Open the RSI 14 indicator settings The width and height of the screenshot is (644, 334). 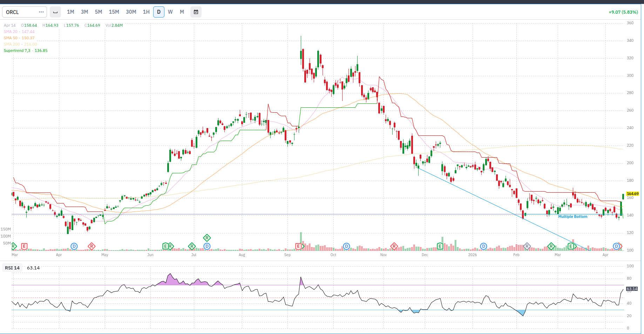pos(12,268)
